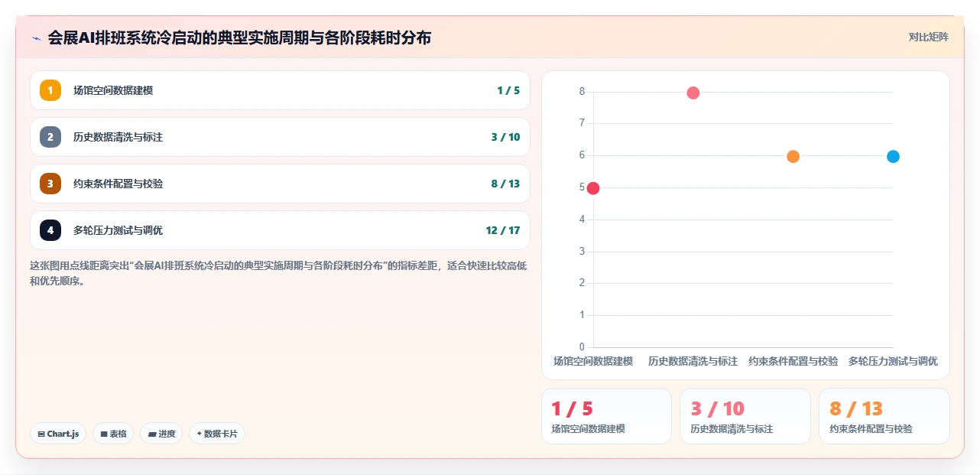Screen dimensions: 980x475
Task: Click the brown number 3 badge
Action: coord(50,184)
